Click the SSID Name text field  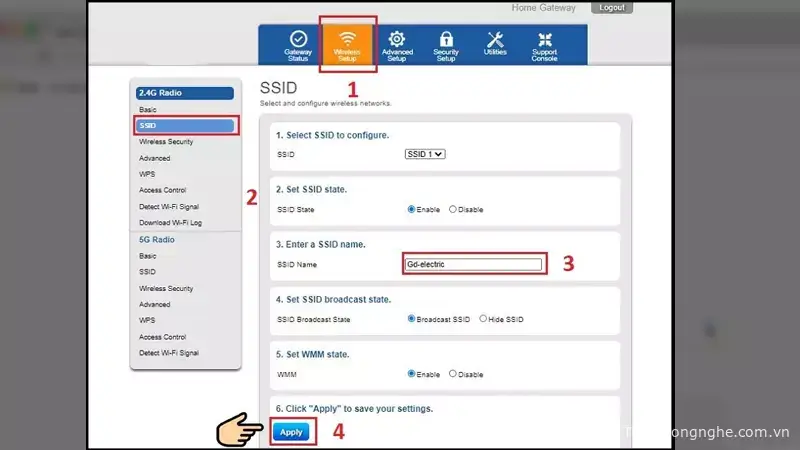[x=473, y=264]
